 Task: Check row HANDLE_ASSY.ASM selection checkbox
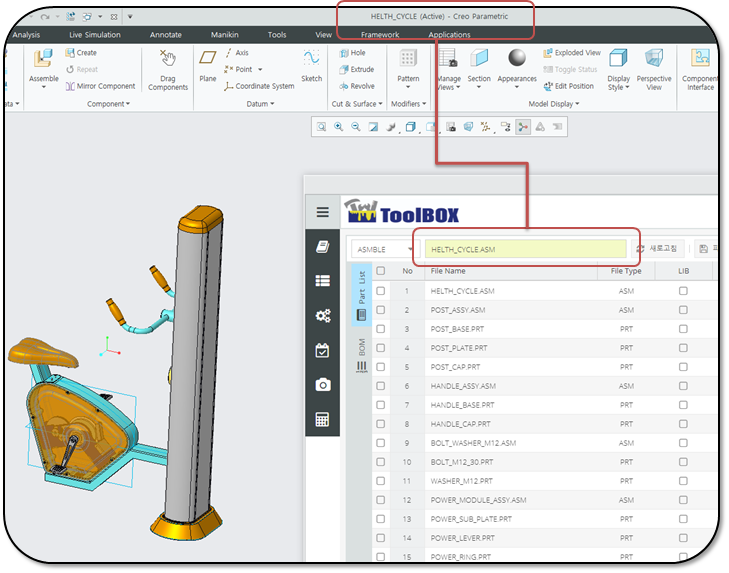(x=381, y=386)
